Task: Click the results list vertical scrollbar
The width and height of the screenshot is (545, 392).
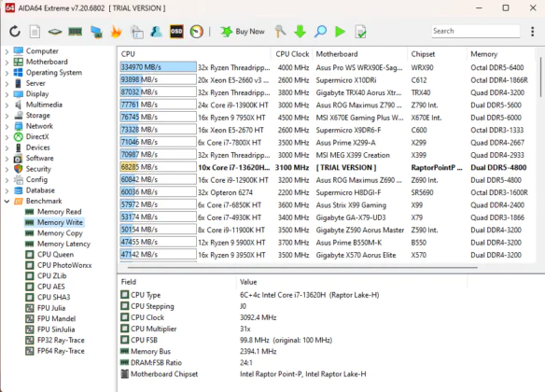Action: (540, 77)
